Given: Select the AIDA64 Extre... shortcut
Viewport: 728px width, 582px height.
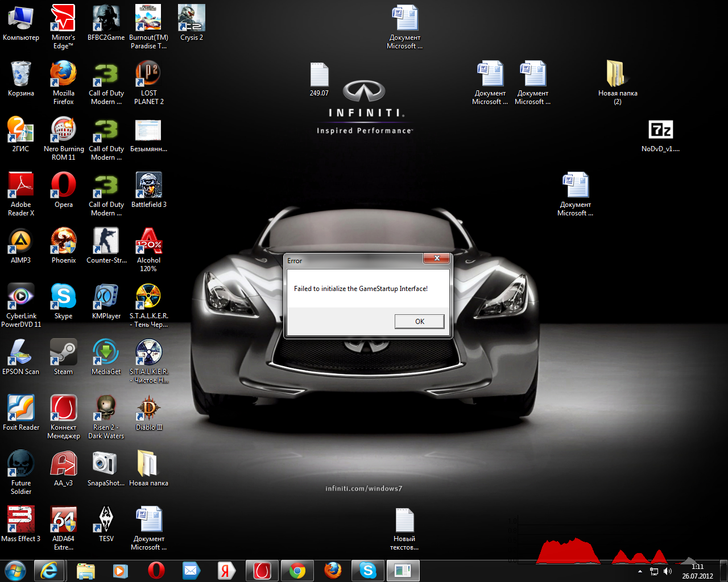Looking at the screenshot, I should coord(63,528).
